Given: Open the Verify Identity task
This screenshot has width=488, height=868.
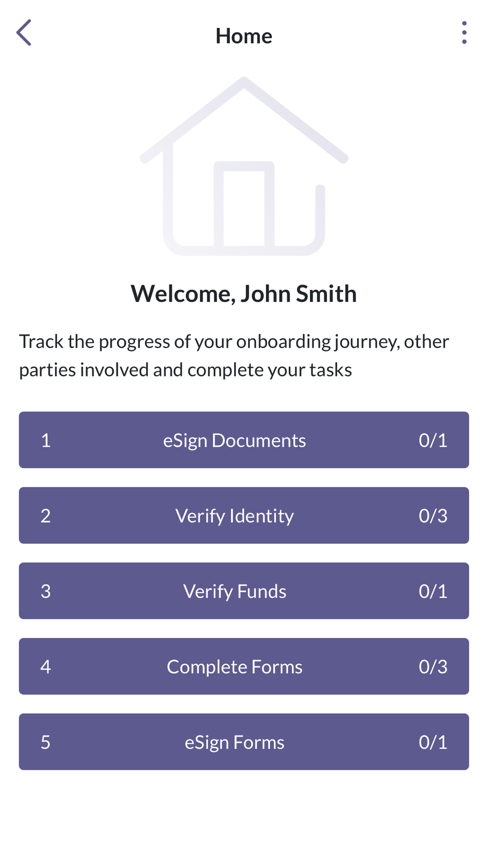Looking at the screenshot, I should point(234,516).
